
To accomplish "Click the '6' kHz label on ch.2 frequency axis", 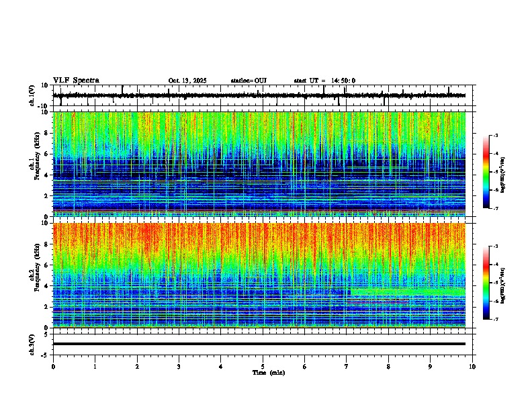I will pyautogui.click(x=47, y=265).
